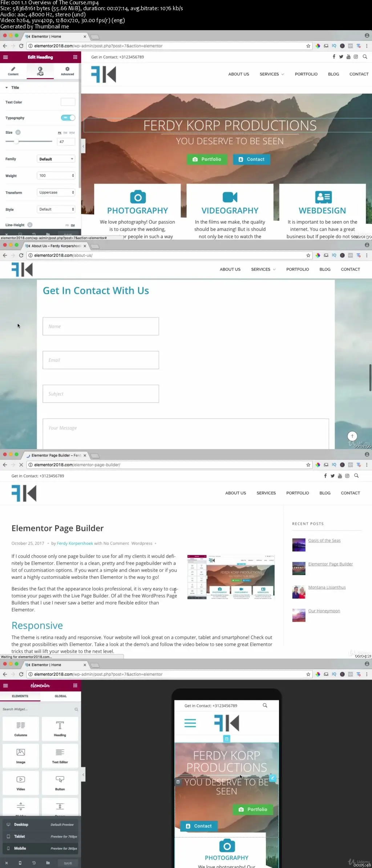Select EM unit for Line-Height
372x868 pixels.
73,225
